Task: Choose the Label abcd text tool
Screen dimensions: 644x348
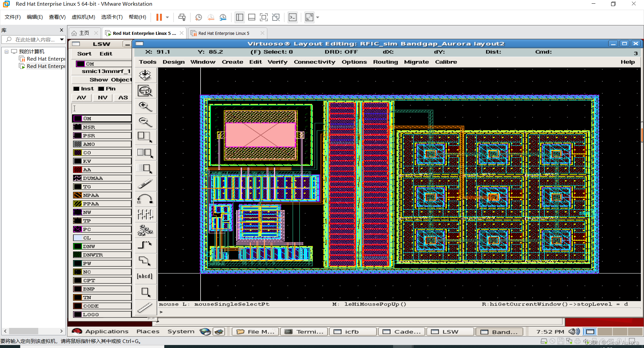Action: [145, 276]
